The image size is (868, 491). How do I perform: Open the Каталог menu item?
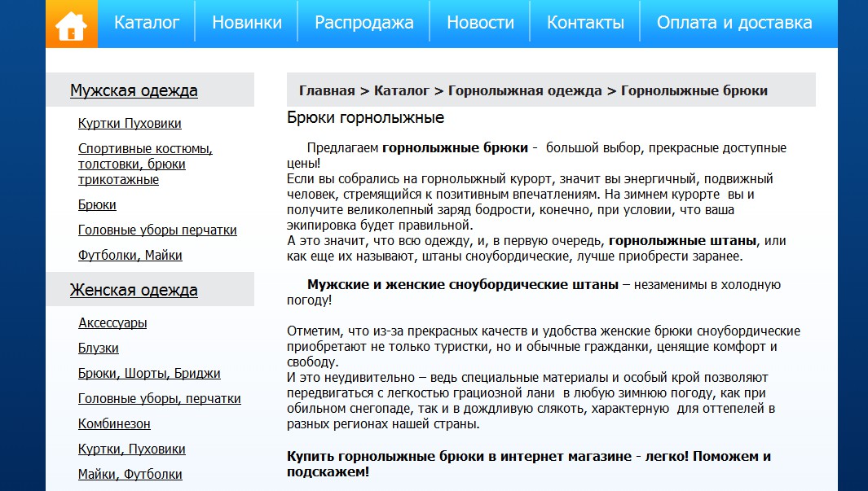coord(147,23)
